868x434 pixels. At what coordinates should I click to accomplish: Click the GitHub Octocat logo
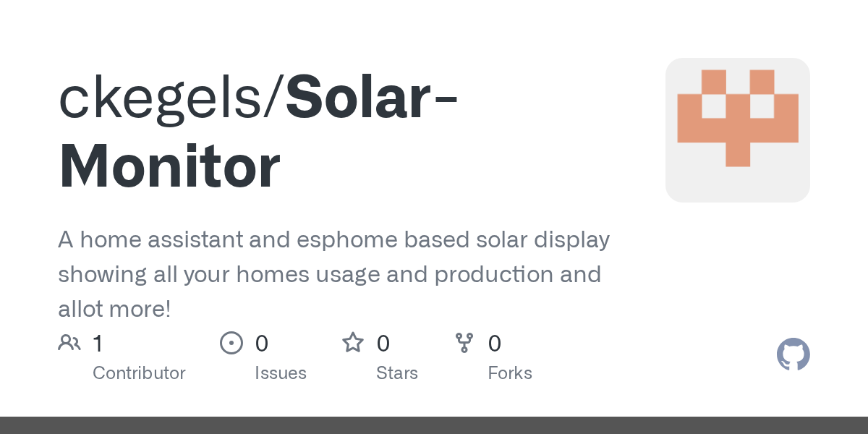coord(793,354)
